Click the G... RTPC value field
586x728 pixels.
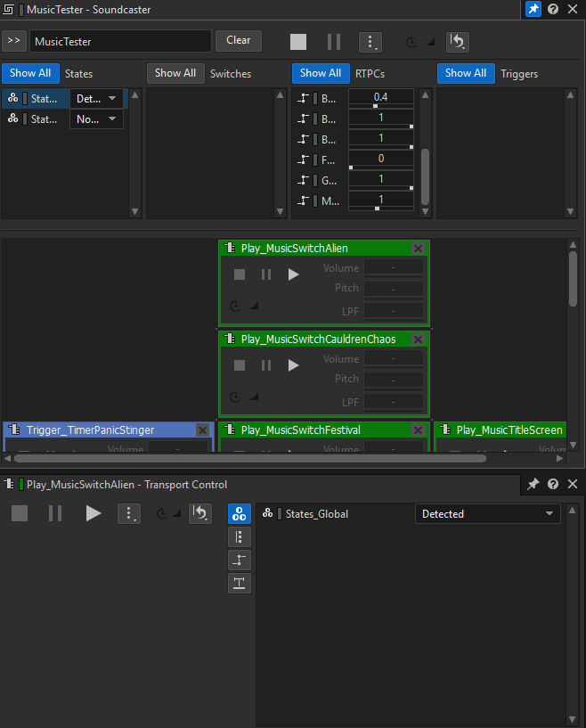click(381, 179)
